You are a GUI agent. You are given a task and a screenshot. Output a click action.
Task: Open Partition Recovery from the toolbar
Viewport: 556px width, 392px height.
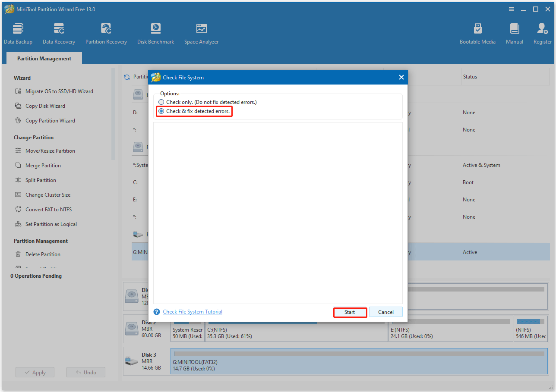point(106,34)
